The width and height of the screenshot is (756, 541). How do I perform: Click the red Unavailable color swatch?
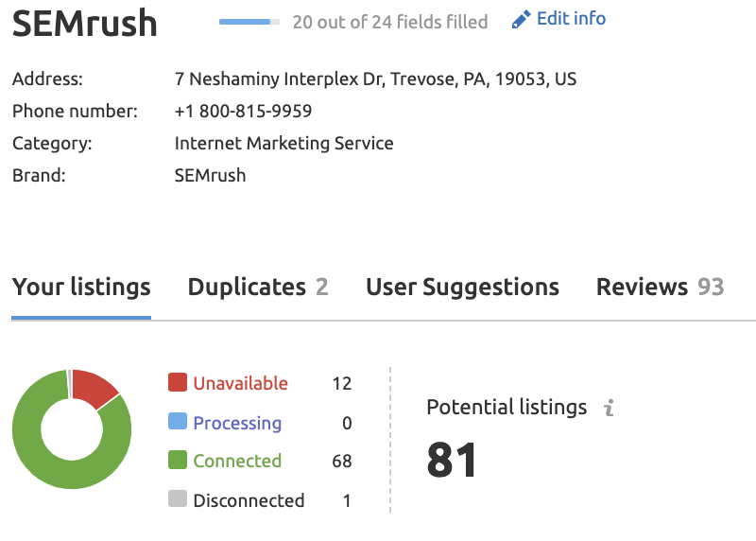tap(178, 382)
